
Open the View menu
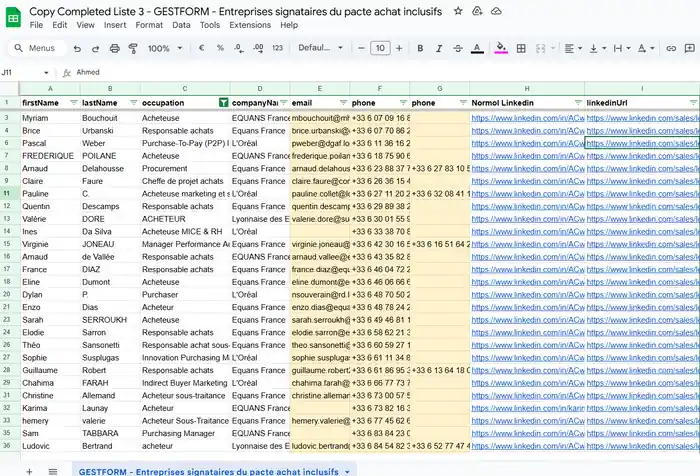point(85,25)
